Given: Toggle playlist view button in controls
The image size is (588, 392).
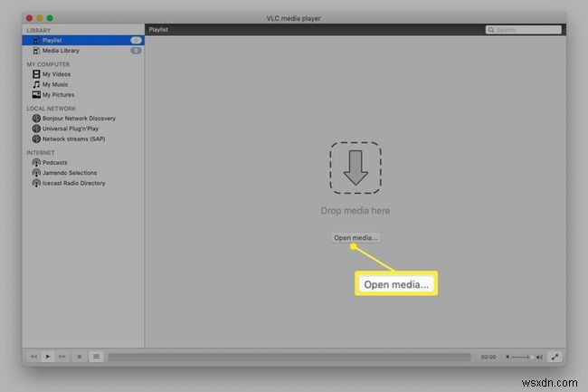Looking at the screenshot, I should coord(96,357).
